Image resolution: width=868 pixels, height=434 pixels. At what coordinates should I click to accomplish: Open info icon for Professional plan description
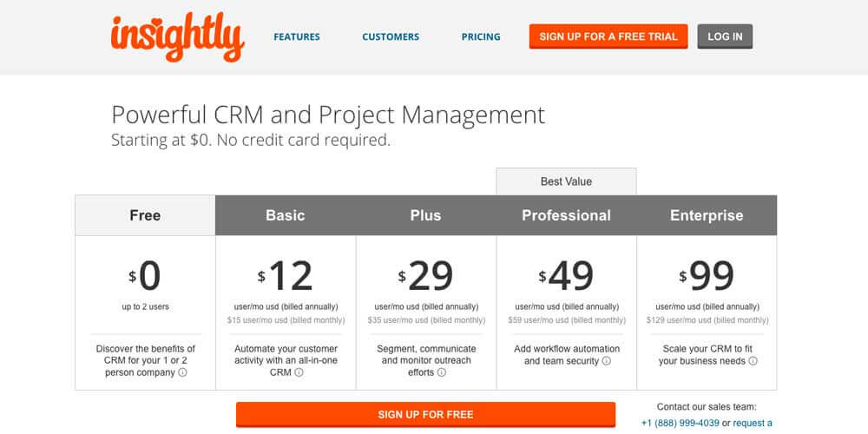606,361
